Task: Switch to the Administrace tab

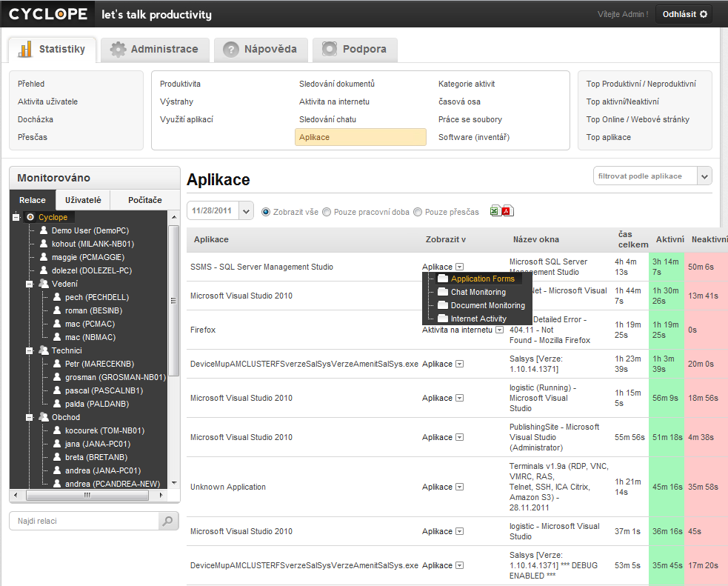Action: point(155,49)
